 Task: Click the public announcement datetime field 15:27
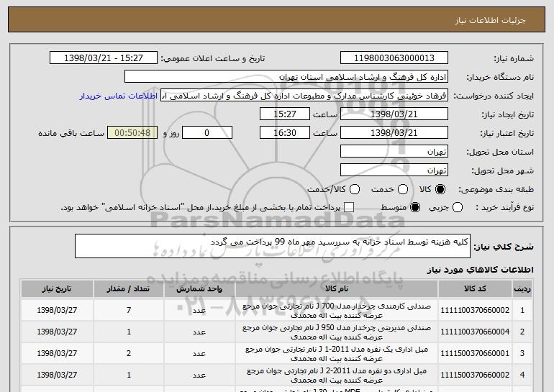click(x=104, y=58)
